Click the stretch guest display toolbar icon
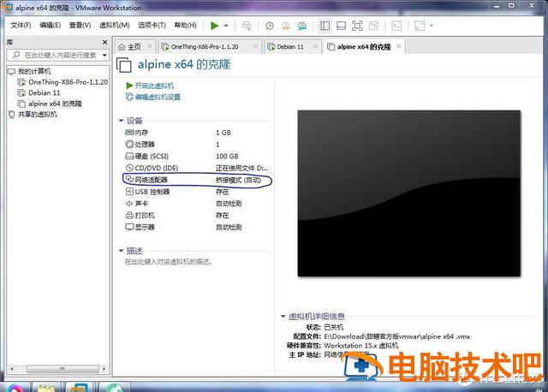 pyautogui.click(x=420, y=26)
